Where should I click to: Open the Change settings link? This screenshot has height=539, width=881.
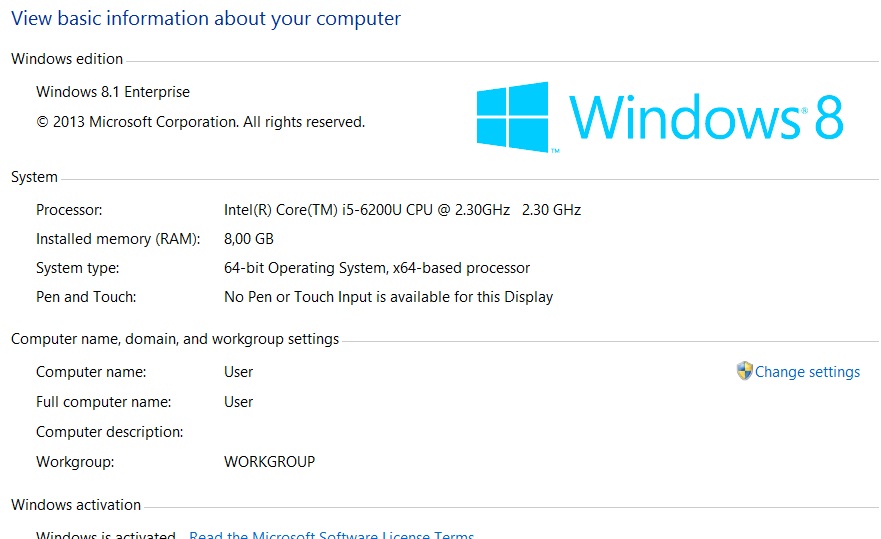[807, 372]
